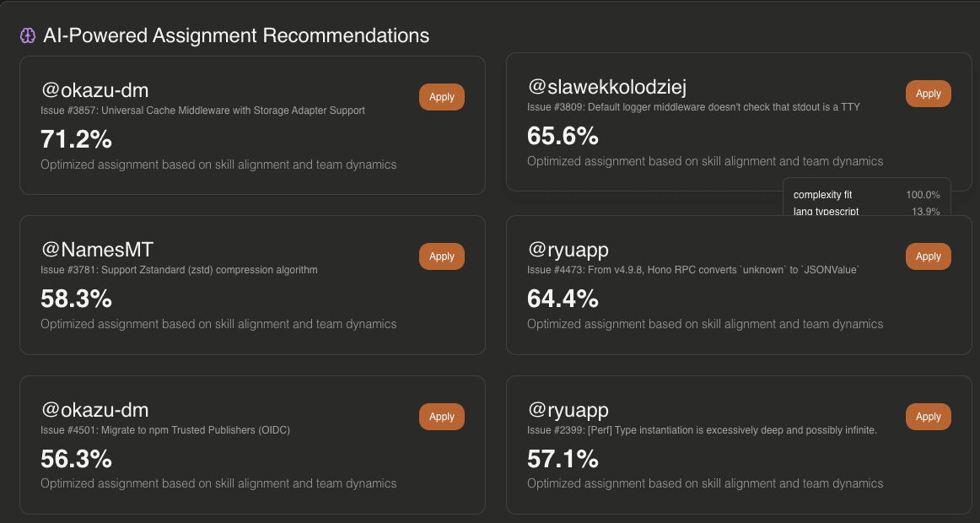Click the 65.6% match score
This screenshot has height=523, width=980.
563,135
